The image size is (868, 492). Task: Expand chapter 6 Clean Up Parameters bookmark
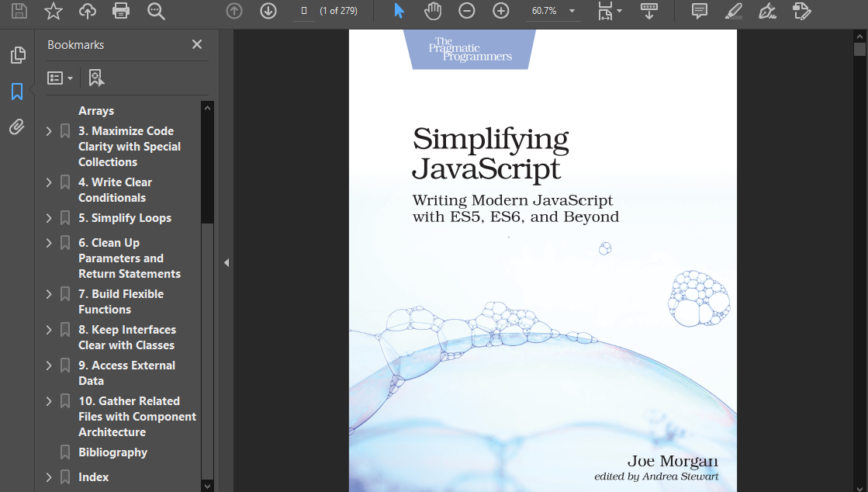(x=49, y=243)
